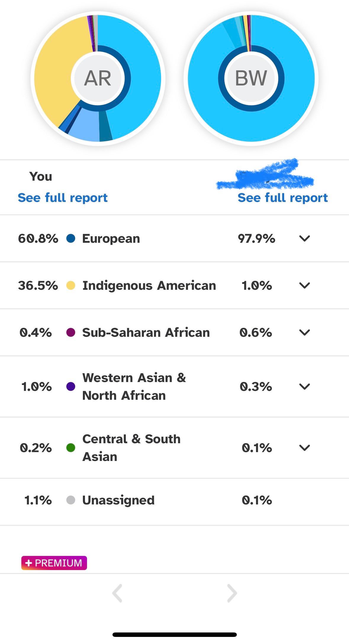The height and width of the screenshot is (644, 349).
Task: Click the Premium badge
Action: pyautogui.click(x=54, y=563)
